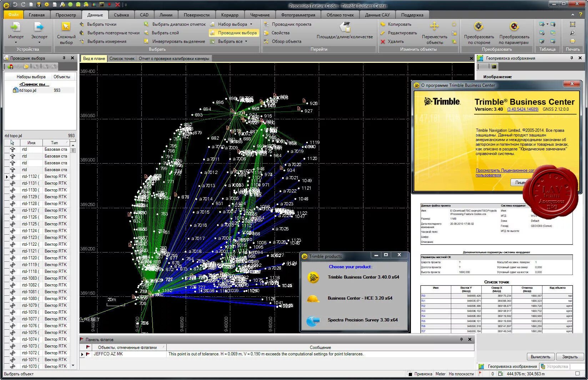The width and height of the screenshot is (588, 380).
Task: Click the Переместить объекты move tool
Action: [x=434, y=33]
